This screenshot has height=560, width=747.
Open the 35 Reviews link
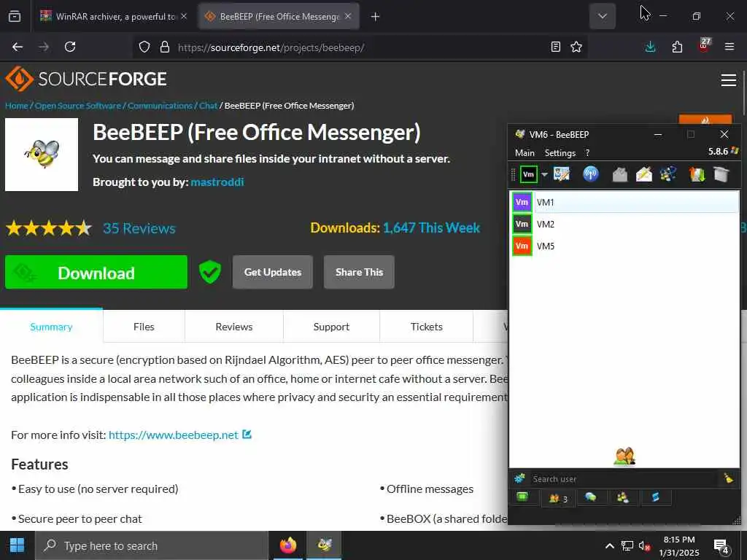coord(139,228)
